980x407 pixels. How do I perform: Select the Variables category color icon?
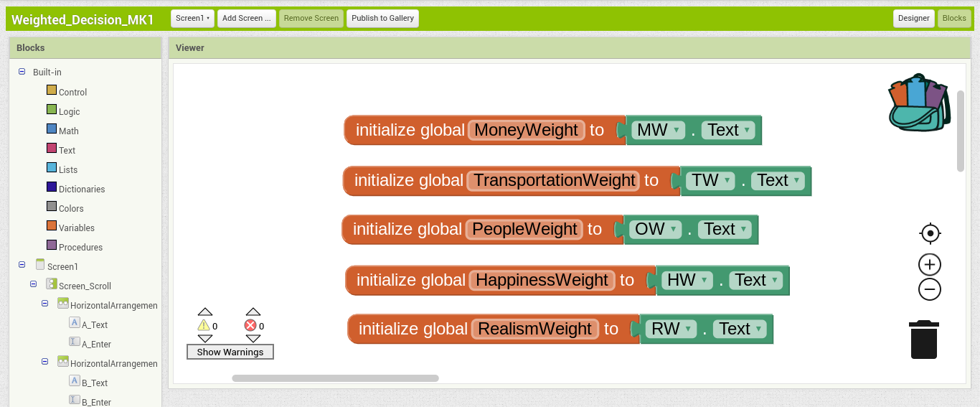click(52, 225)
